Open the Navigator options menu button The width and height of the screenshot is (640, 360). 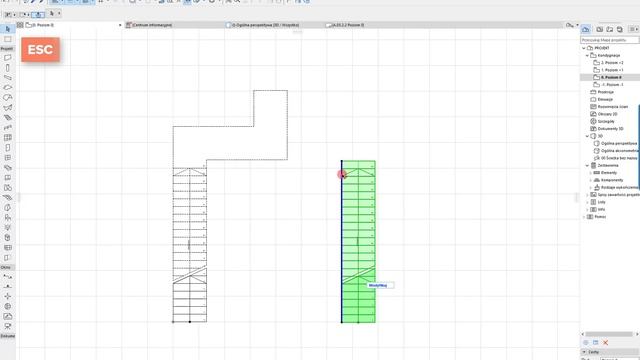point(633,29)
